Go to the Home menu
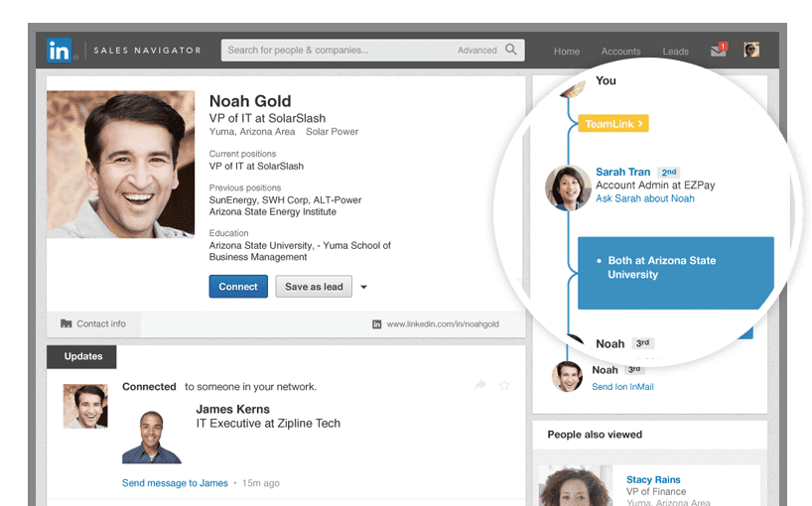The width and height of the screenshot is (812, 506). (567, 52)
